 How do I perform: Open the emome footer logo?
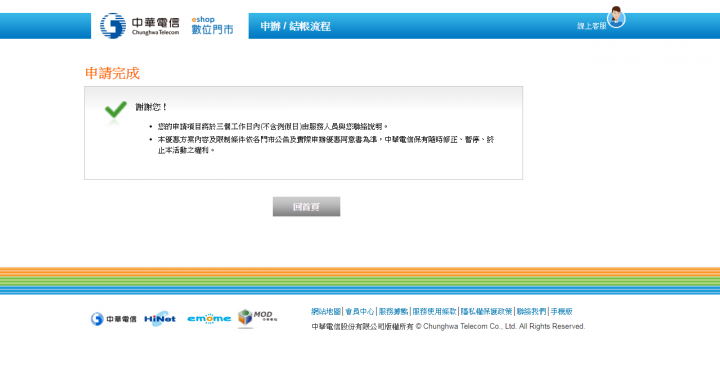click(209, 319)
